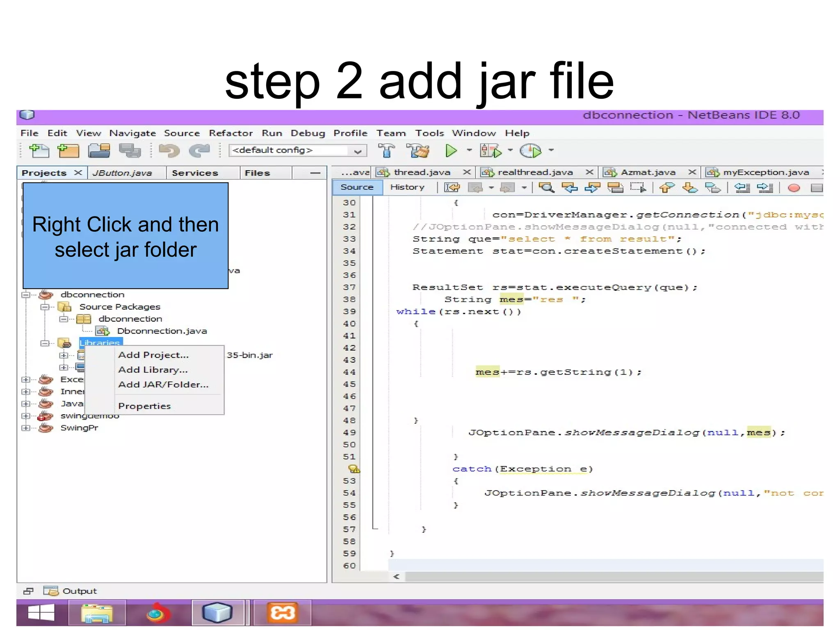Choose Add Project... from context menu
The height and width of the screenshot is (630, 840).
[x=153, y=355]
